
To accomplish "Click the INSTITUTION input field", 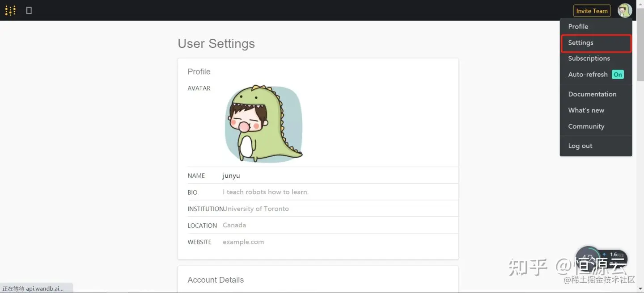I will coord(340,209).
